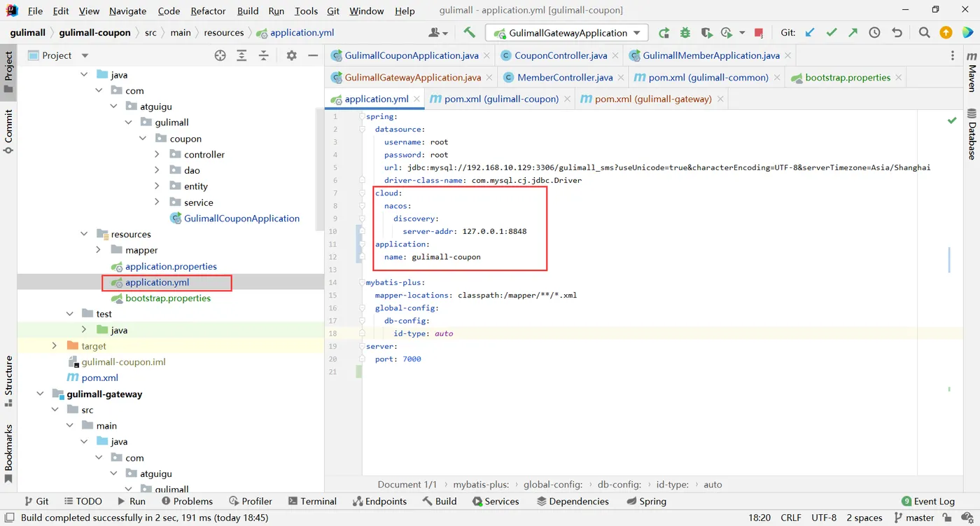Expand the entity folder
The height and width of the screenshot is (526, 980).
tap(157, 186)
